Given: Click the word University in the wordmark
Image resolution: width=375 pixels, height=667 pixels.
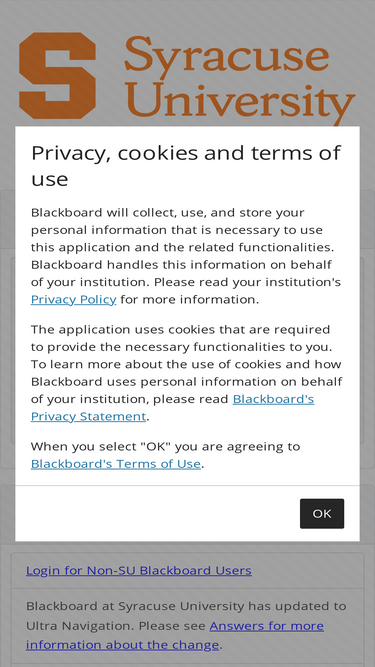Looking at the screenshot, I should click(x=240, y=102).
